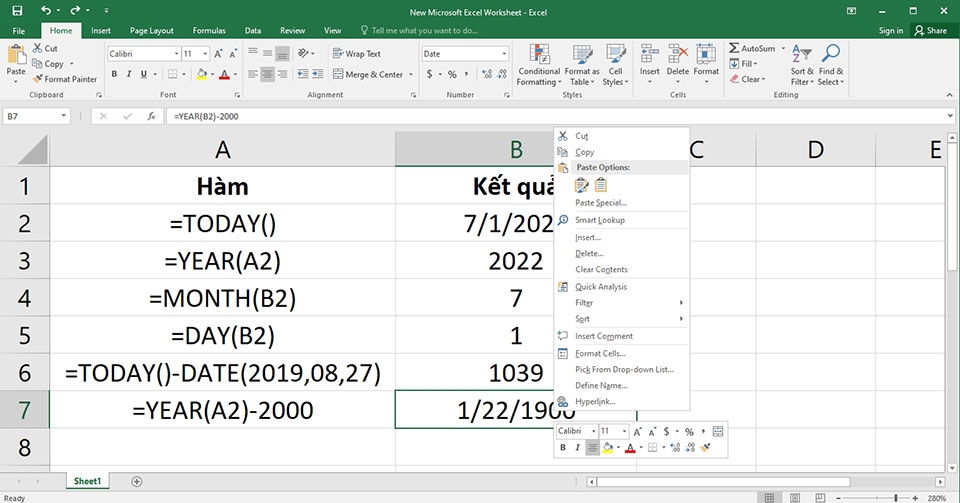
Task: Open Format as Table gallery
Action: click(x=582, y=65)
